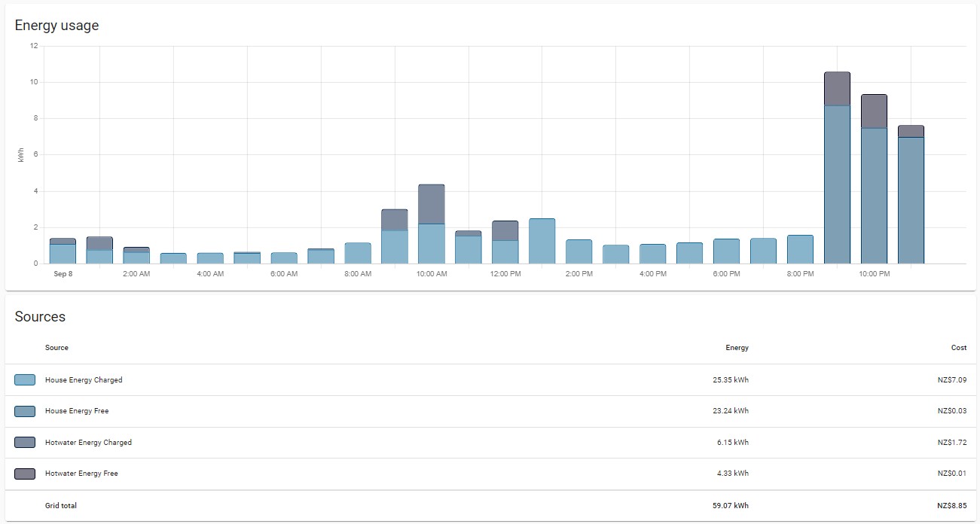Click the House Energy Free color swatch

click(25, 411)
